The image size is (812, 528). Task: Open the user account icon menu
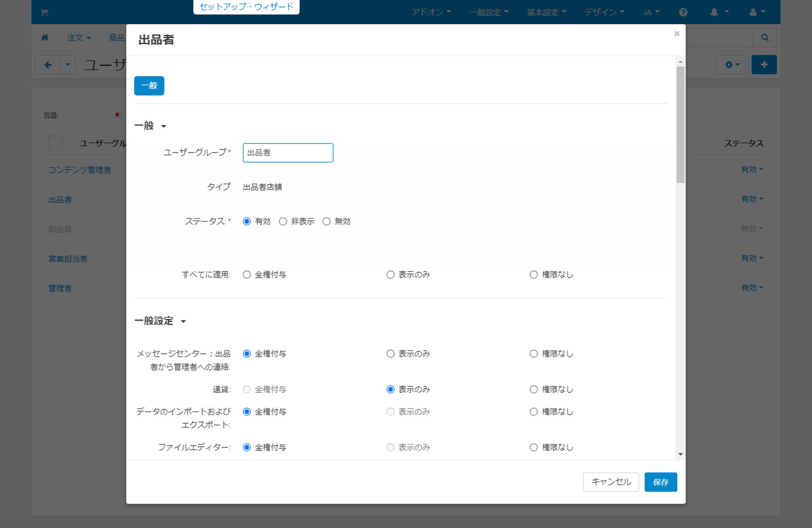(x=757, y=12)
